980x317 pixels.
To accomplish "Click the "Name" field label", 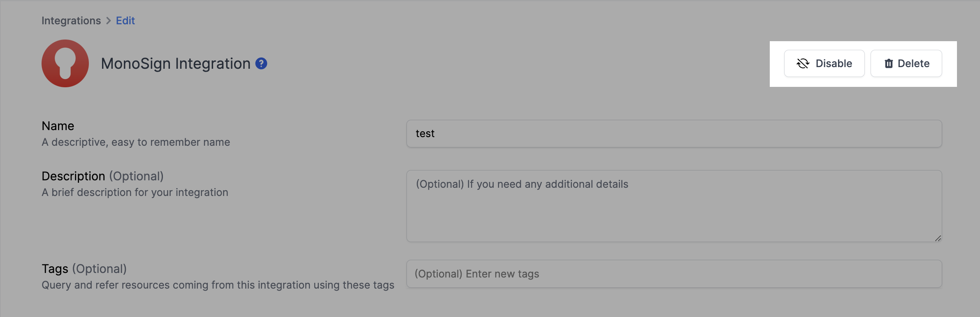I will pyautogui.click(x=58, y=126).
